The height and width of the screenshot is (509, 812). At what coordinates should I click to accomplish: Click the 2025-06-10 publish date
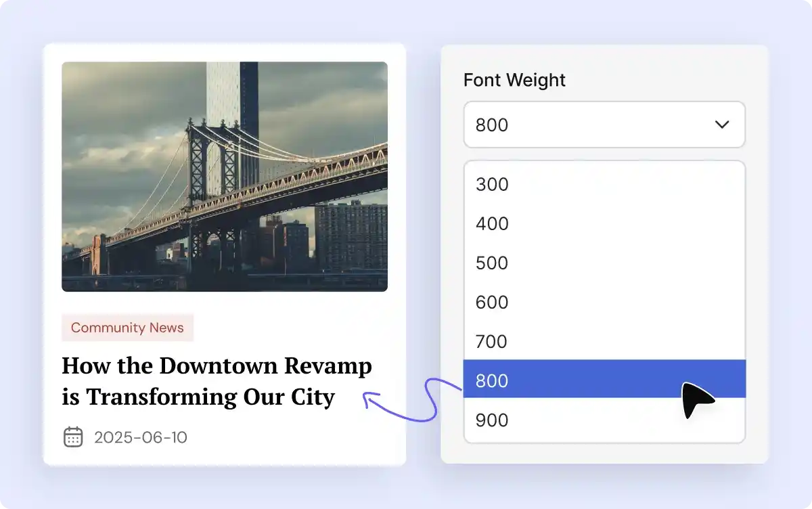click(x=141, y=437)
